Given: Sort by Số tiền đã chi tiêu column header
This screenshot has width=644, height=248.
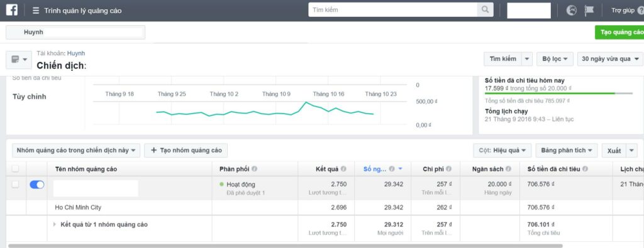Looking at the screenshot, I should coord(553,169).
